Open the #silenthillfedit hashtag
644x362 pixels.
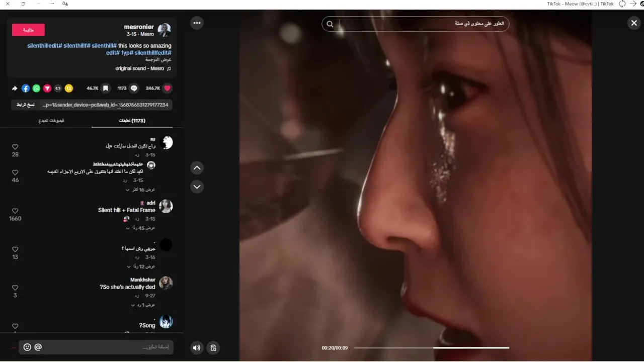153,53
